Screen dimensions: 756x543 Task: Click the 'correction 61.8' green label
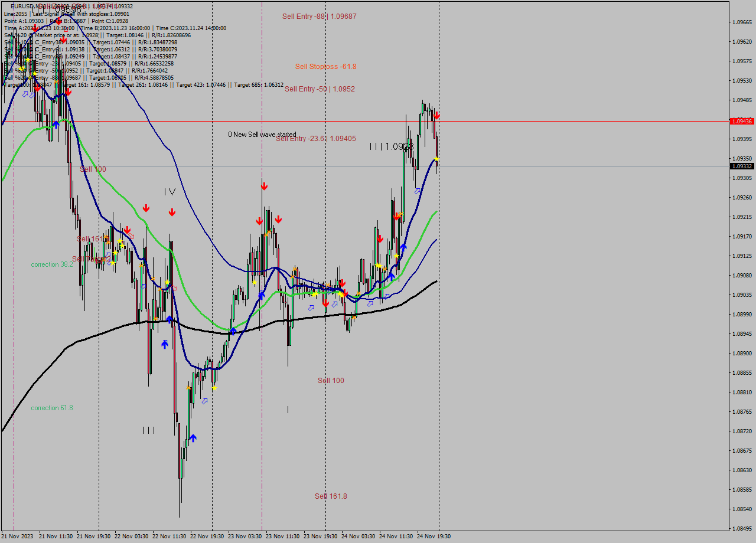pyautogui.click(x=51, y=408)
